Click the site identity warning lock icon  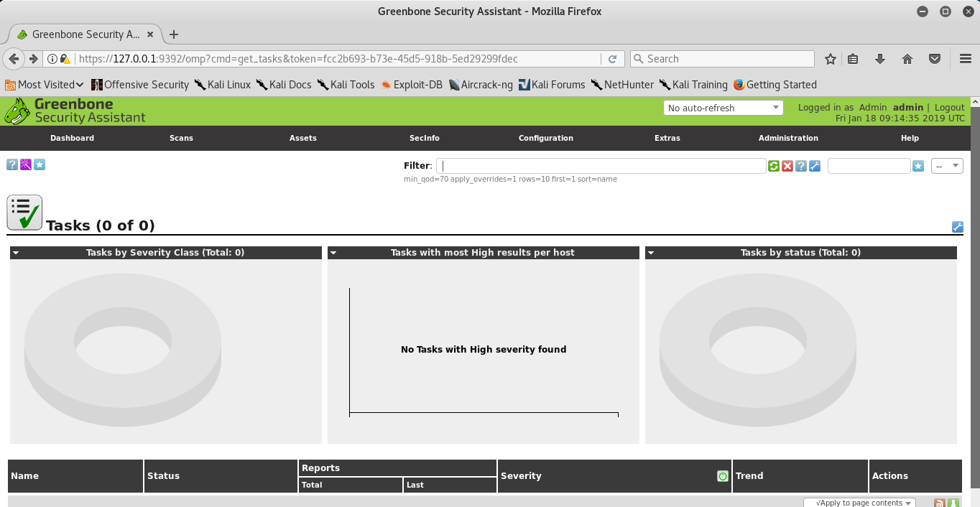coord(65,59)
